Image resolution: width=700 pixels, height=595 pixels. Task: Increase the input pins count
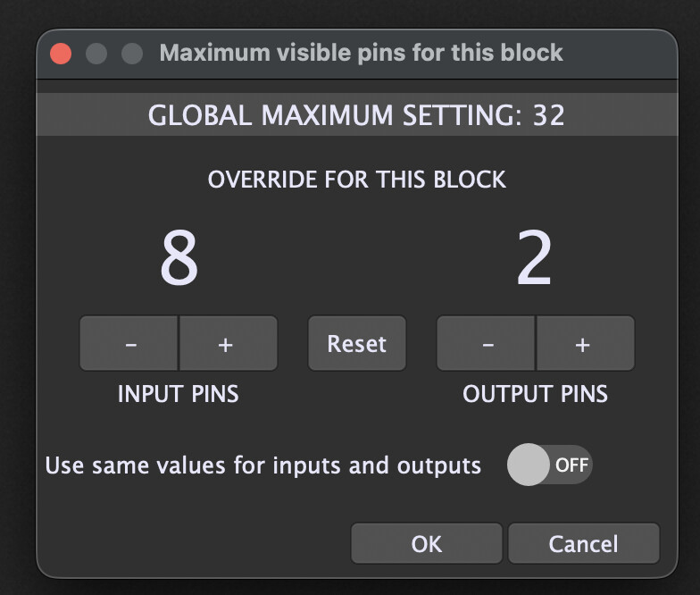pyautogui.click(x=227, y=344)
